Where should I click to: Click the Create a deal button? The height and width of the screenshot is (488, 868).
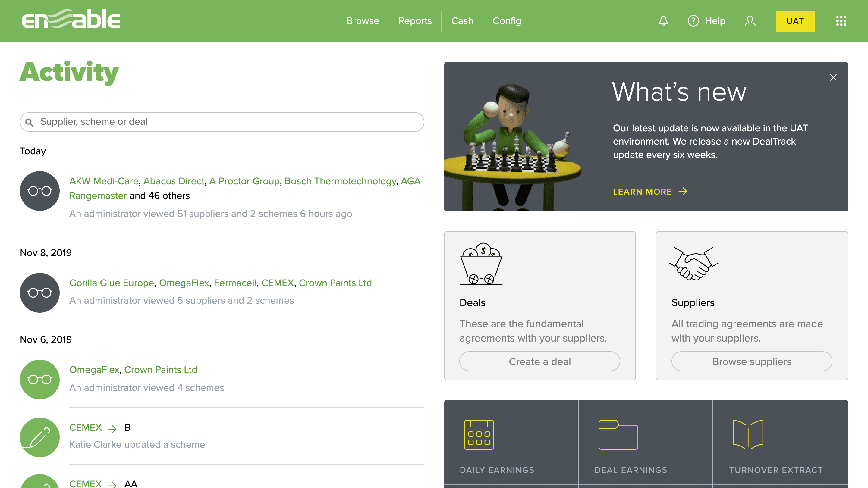point(539,361)
